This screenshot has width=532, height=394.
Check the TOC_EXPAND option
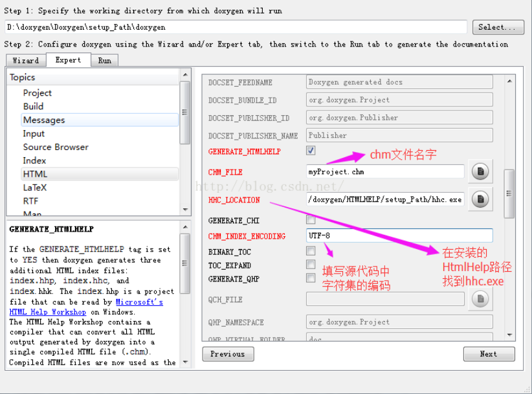pos(311,265)
